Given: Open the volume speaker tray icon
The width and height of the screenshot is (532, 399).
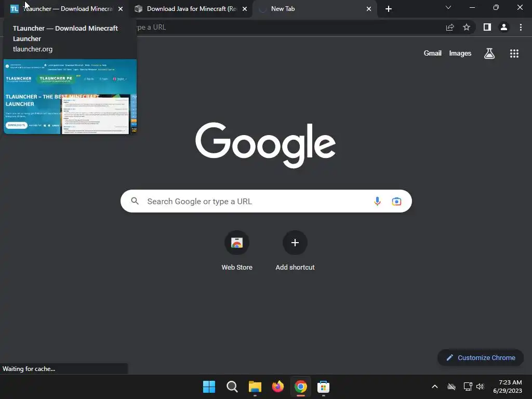Looking at the screenshot, I should [480, 387].
